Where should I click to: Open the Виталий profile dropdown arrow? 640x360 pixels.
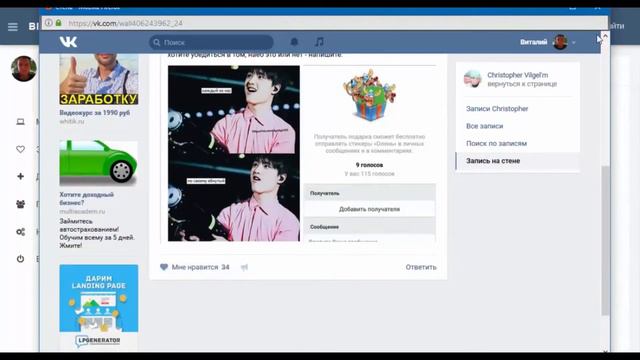pos(573,42)
